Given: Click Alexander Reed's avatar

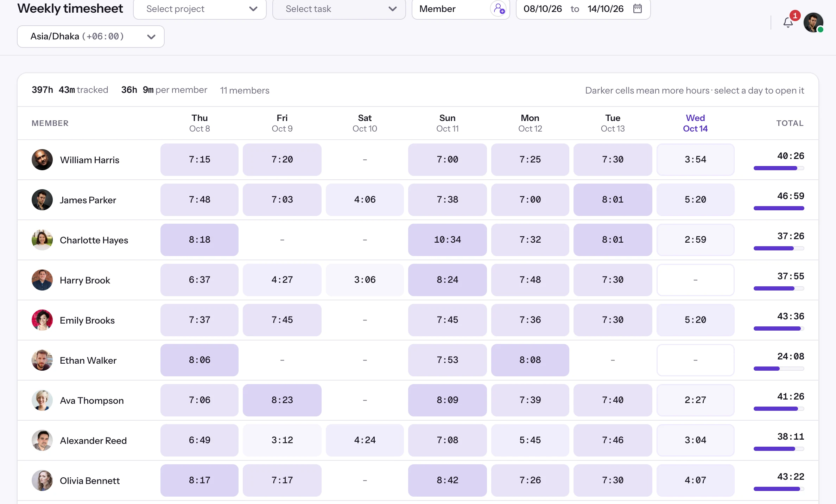Looking at the screenshot, I should (x=42, y=440).
